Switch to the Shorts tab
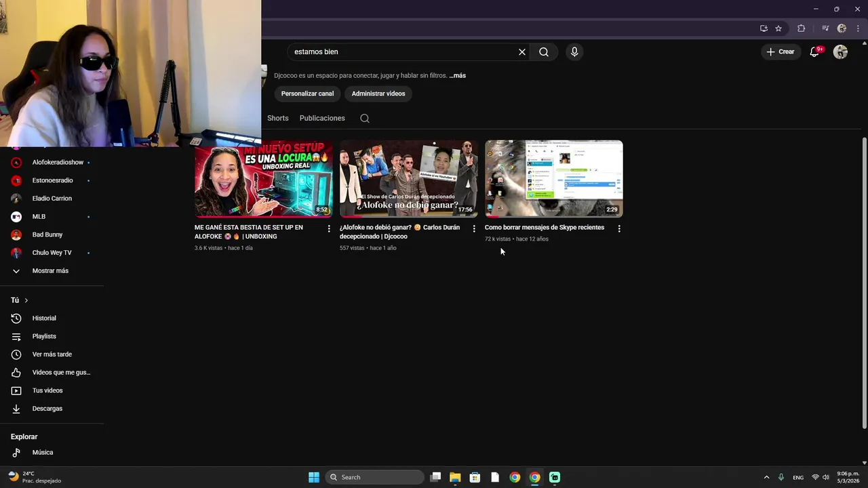The width and height of the screenshot is (868, 488). tap(278, 118)
